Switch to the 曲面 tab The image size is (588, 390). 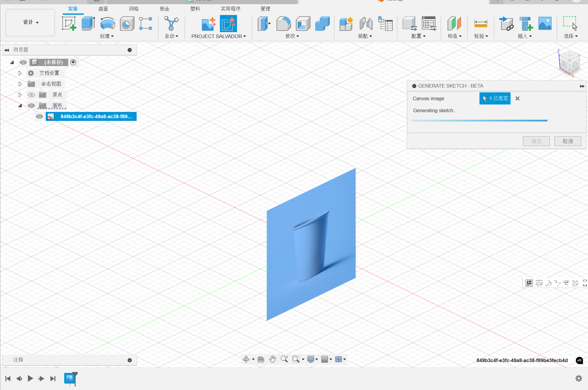pos(103,9)
